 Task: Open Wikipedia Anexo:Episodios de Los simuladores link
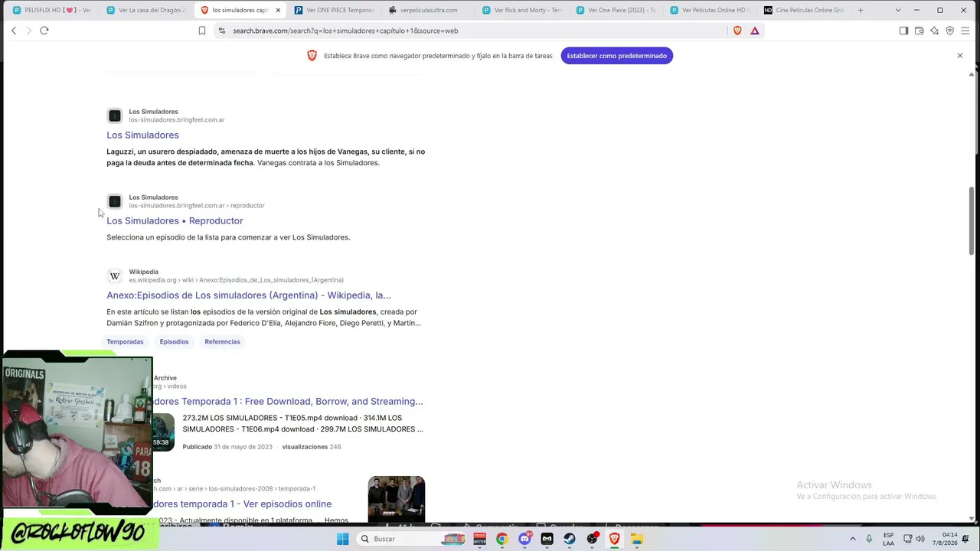[x=249, y=295]
